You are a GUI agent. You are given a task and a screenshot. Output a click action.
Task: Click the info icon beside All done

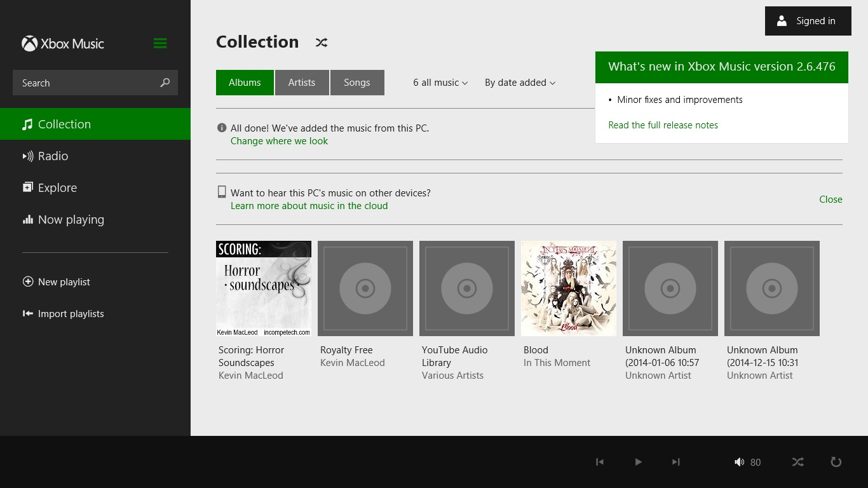[222, 128]
